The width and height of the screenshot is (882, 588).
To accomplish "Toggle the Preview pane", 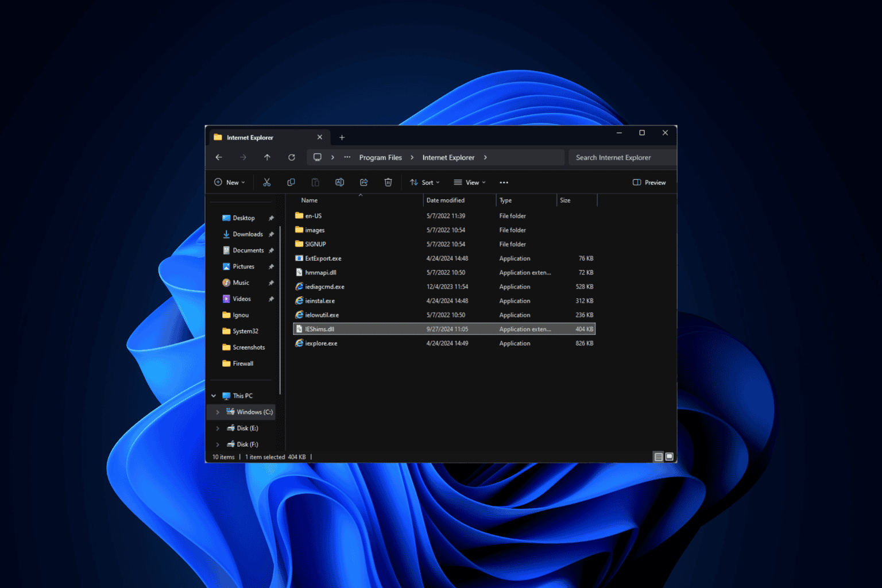I will [649, 183].
